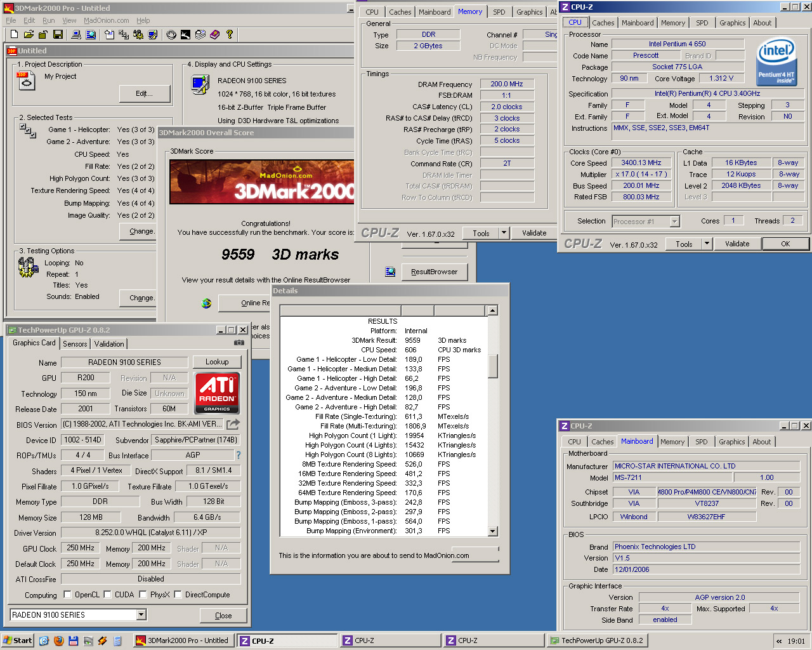The width and height of the screenshot is (812, 650).
Task: Click OK in the CPU-Z CPU window
Action: [x=785, y=244]
